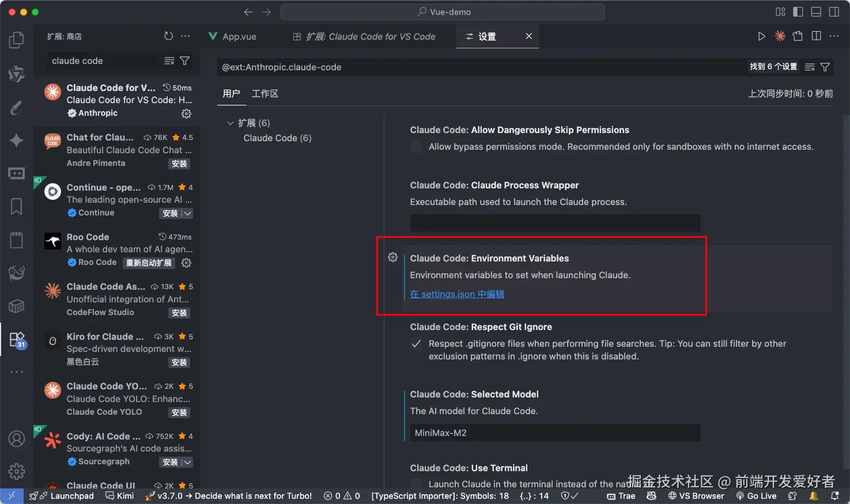Image resolution: width=850 pixels, height=504 pixels.
Task: Open the Vue-demo command center search
Action: click(443, 12)
